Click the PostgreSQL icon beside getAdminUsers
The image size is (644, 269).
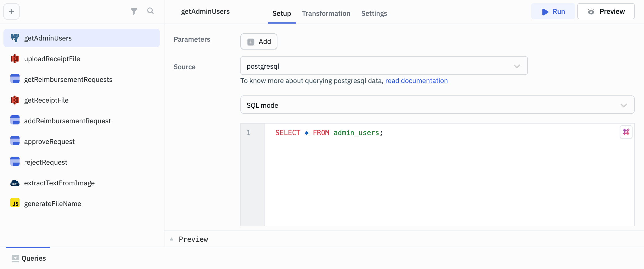coord(15,38)
